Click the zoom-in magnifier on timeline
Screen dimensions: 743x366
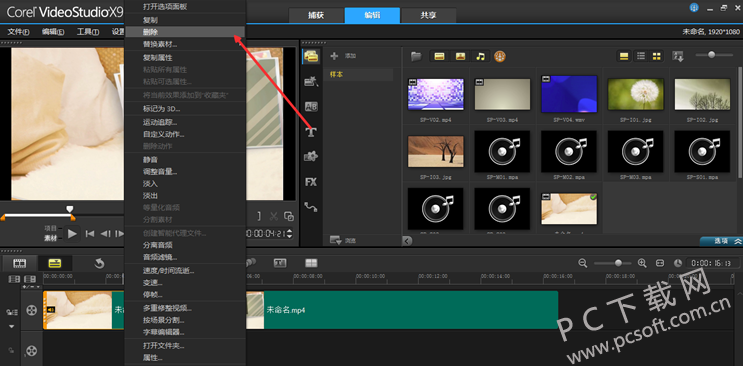pos(642,263)
